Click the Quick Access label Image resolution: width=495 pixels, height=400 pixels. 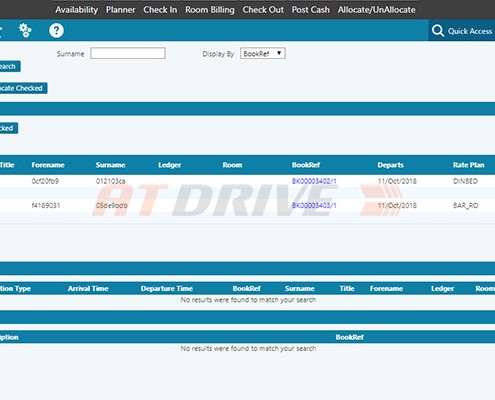(470, 31)
